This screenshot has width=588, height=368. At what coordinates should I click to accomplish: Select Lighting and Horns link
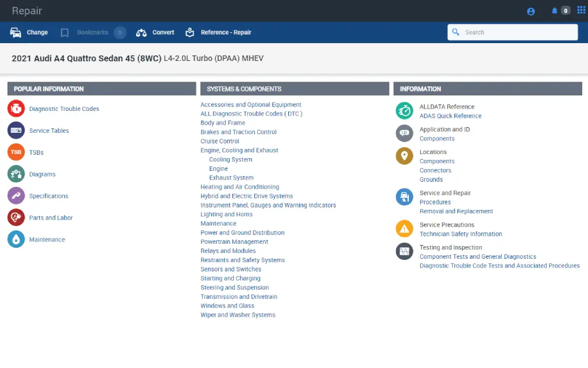[226, 214]
